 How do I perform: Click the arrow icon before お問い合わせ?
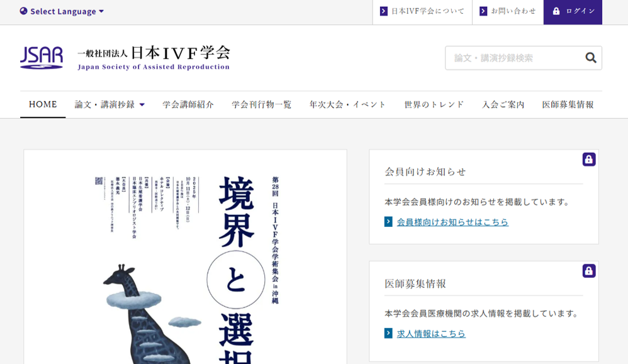[x=483, y=11]
